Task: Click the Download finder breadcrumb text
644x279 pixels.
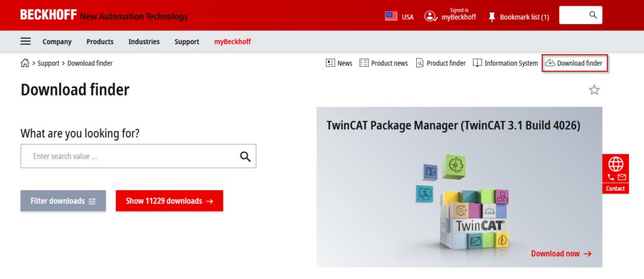Action: pyautogui.click(x=90, y=64)
